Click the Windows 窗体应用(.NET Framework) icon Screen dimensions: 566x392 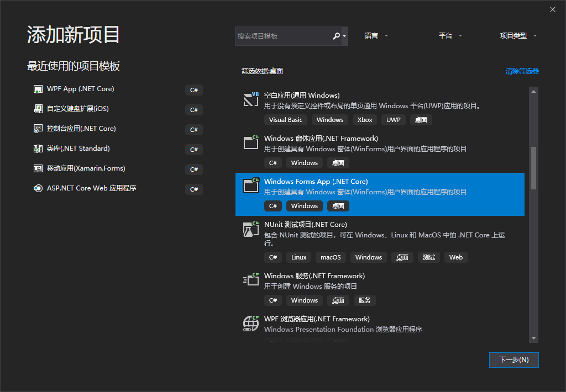(x=250, y=142)
